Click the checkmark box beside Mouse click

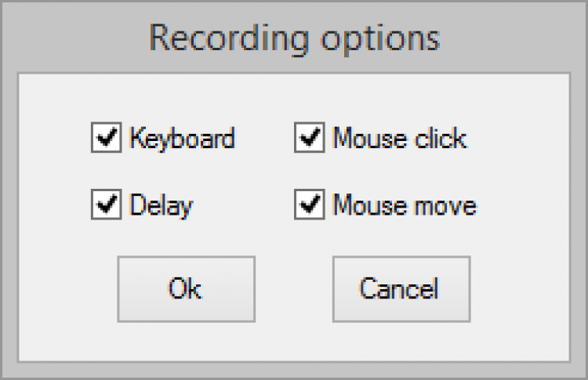[309, 139]
